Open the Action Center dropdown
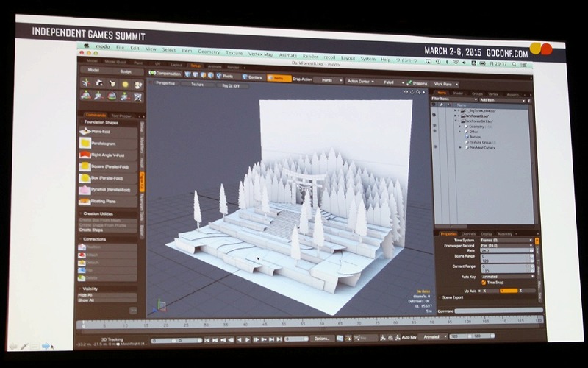This screenshot has height=368, width=588. [360, 82]
